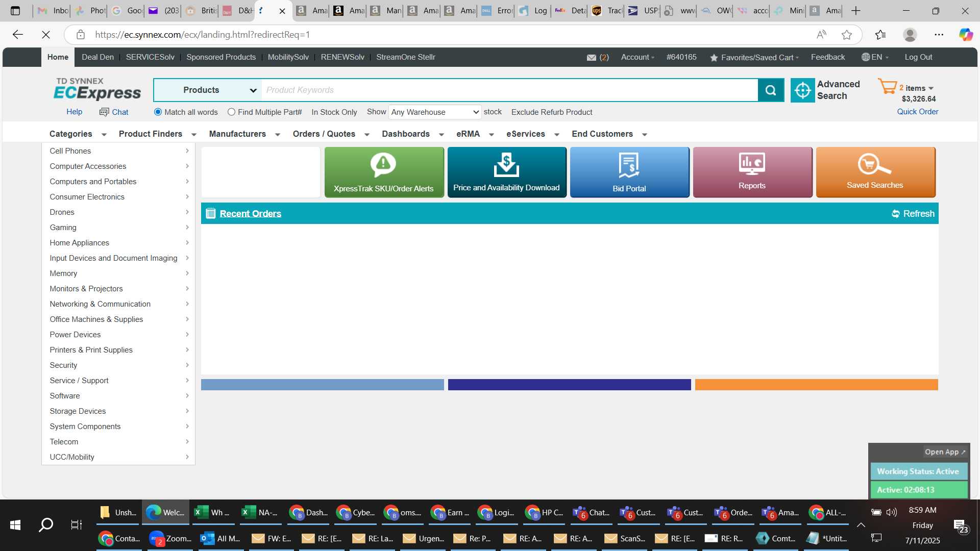This screenshot has width=980, height=551.
Task: Click the search magnifier button
Action: point(771,90)
